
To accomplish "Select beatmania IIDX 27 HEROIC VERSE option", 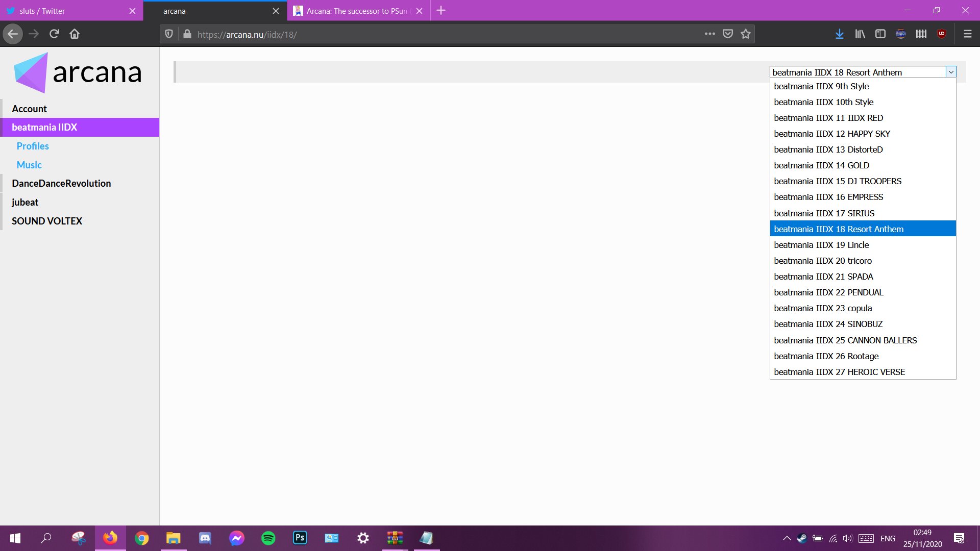I will 839,372.
